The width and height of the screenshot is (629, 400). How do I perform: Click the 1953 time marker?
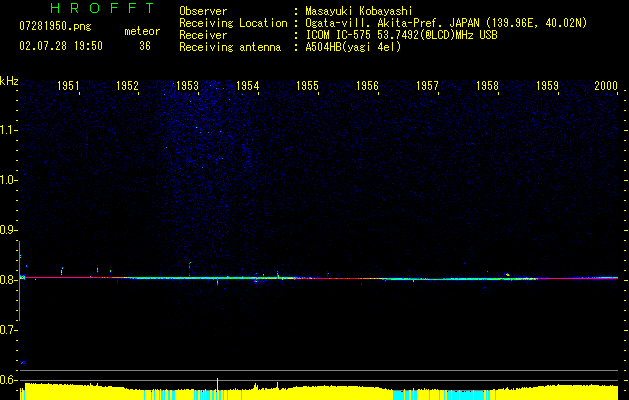187,86
